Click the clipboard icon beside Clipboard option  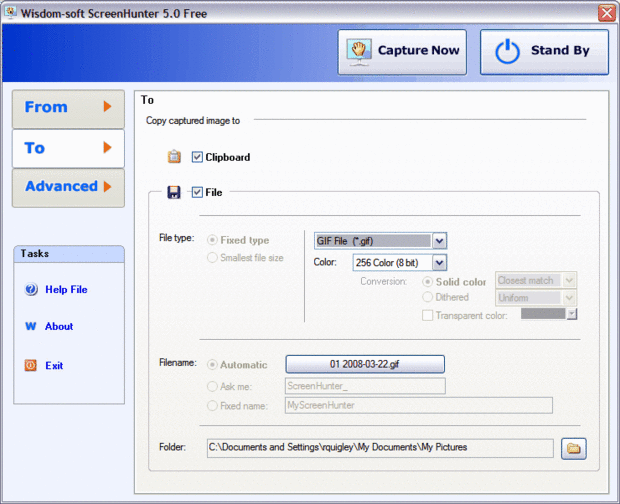(x=174, y=157)
